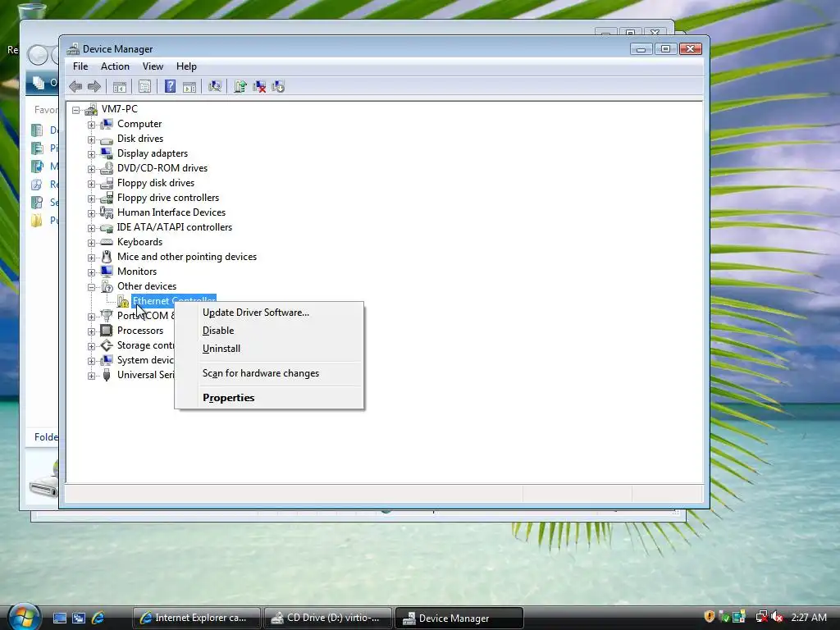Click the Ethernet Controller warning icon

(x=123, y=301)
